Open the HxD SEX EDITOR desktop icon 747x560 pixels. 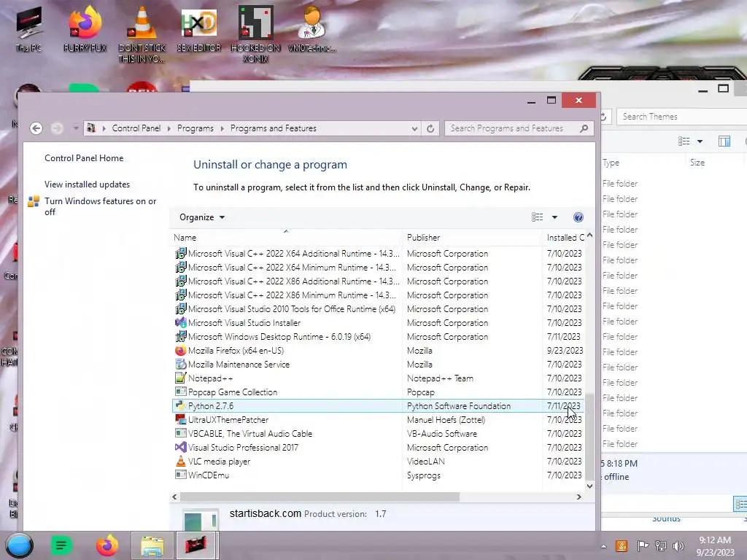[198, 28]
